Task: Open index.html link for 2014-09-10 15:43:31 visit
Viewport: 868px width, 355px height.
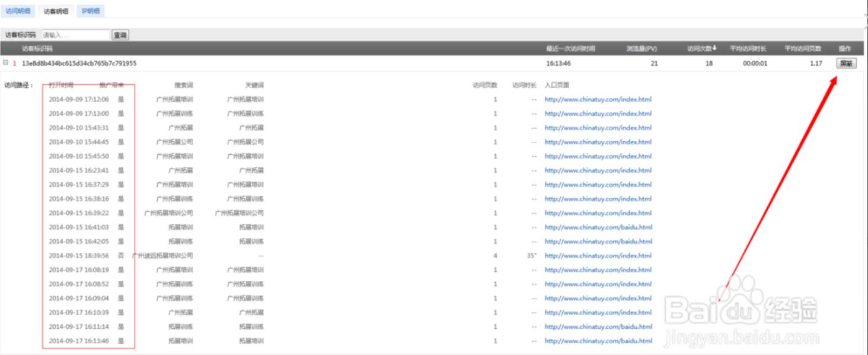Action: pyautogui.click(x=598, y=128)
